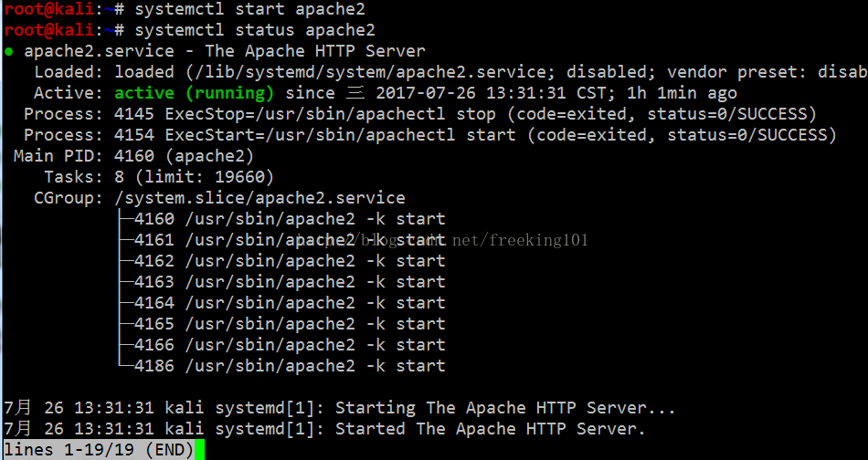Screen dimensions: 868x460
Task: Click 'Main PID: 4160 (apache2)' line
Action: (133, 156)
